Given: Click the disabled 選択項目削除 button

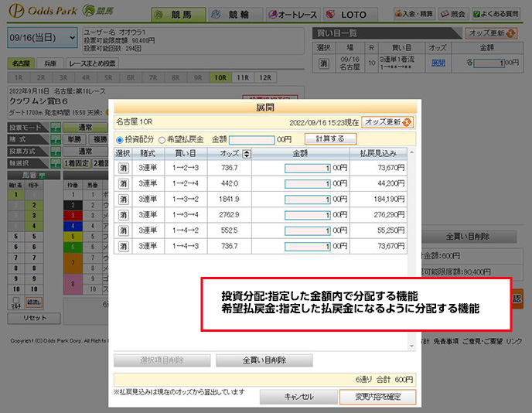Looking at the screenshot, I should click(162, 360).
